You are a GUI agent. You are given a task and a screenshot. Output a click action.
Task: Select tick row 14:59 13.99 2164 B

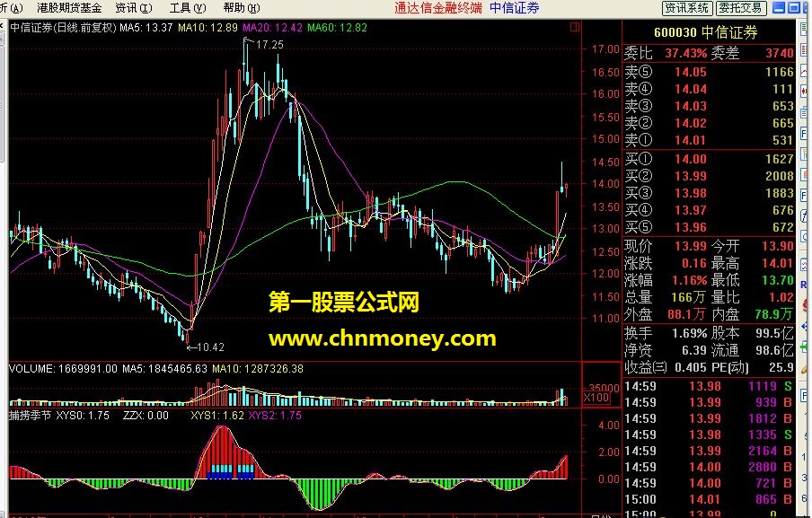coord(709,452)
